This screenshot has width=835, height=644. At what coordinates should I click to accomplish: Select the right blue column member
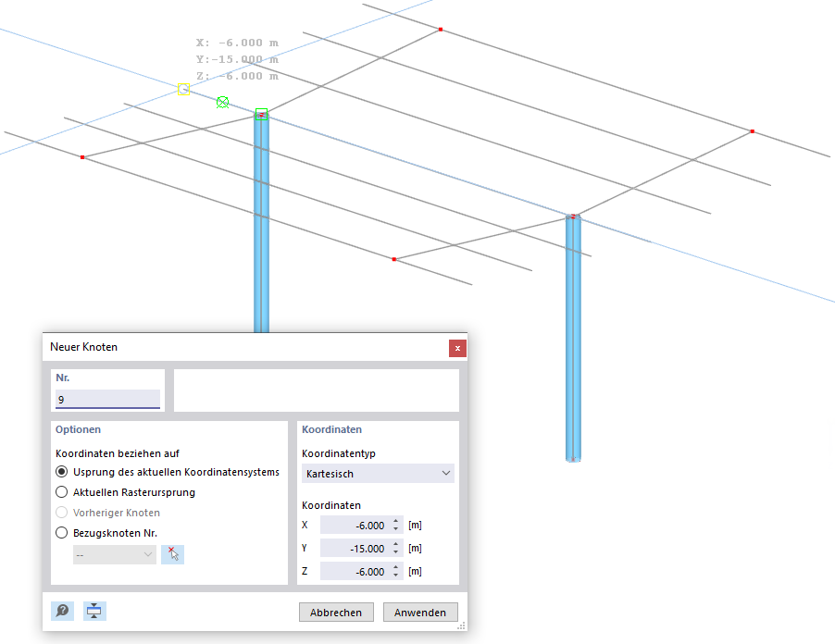(x=573, y=339)
